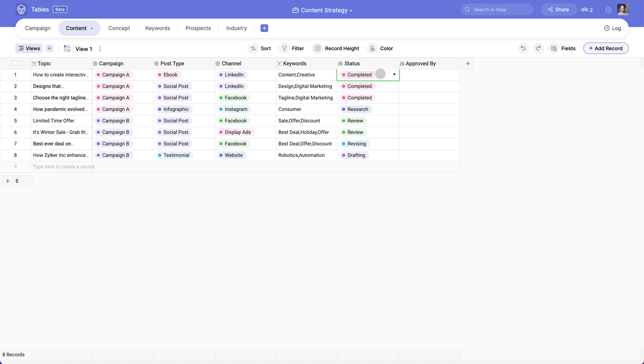Viewport: 644px width, 364px height.
Task: Click the Campaign column header
Action: coord(123,63)
